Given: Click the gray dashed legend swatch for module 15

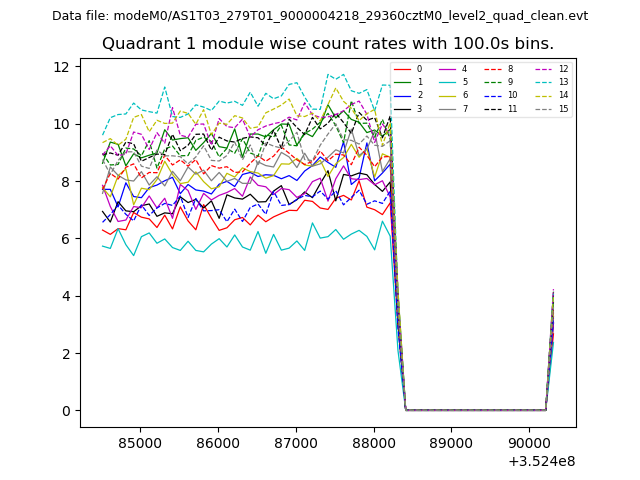Looking at the screenshot, I should [541, 108].
